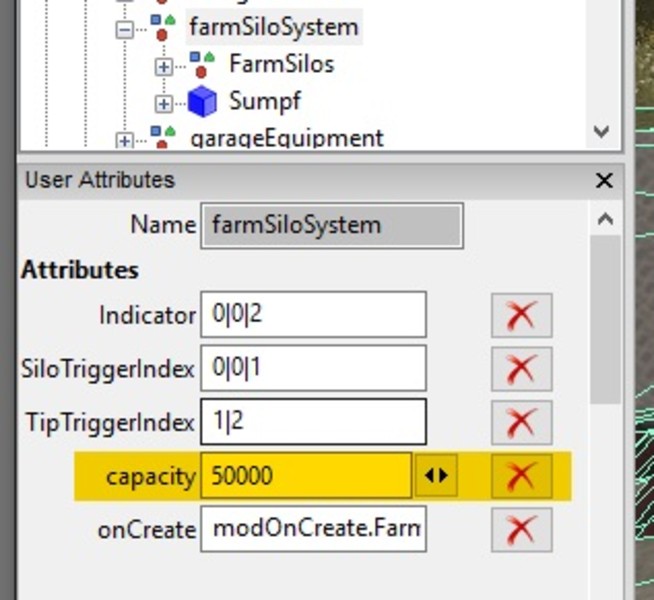The width and height of the screenshot is (654, 600).
Task: Click the capacity value stepper arrows
Action: (x=436, y=475)
